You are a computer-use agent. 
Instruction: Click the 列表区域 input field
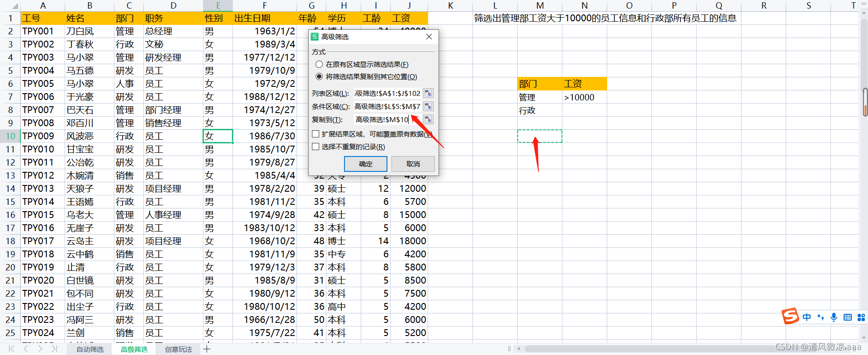click(387, 94)
